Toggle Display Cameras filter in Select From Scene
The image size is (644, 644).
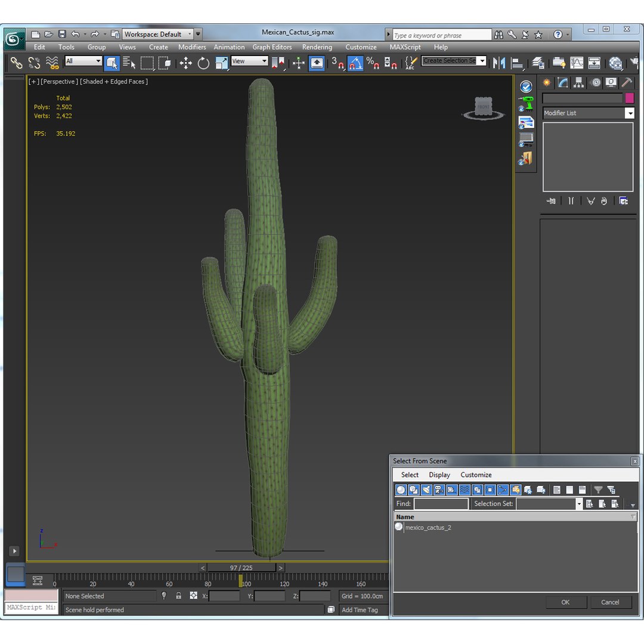(x=439, y=490)
